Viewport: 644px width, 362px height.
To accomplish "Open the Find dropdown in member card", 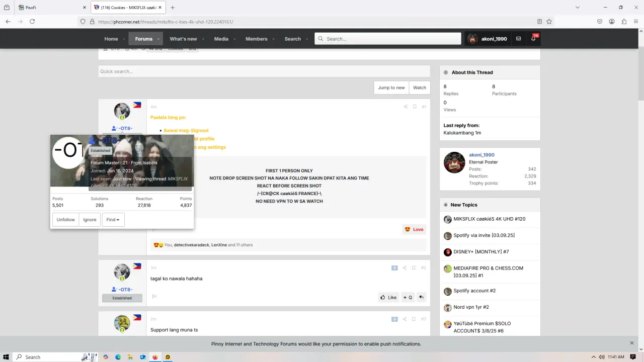I will tap(113, 220).
